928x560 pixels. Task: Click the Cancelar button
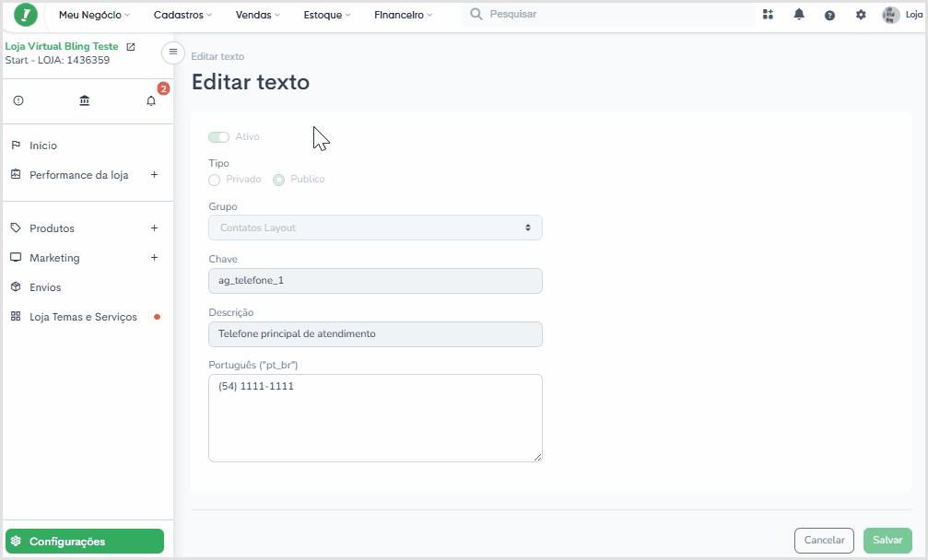824,541
